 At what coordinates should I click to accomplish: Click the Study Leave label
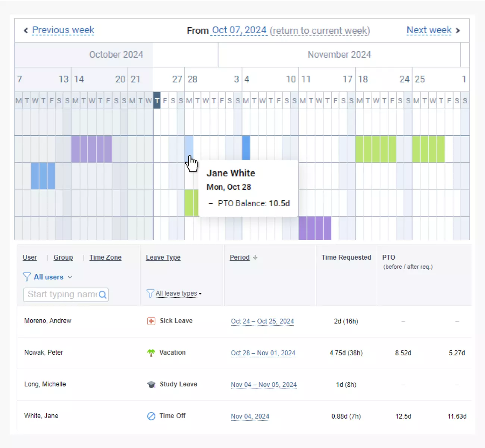coord(178,384)
